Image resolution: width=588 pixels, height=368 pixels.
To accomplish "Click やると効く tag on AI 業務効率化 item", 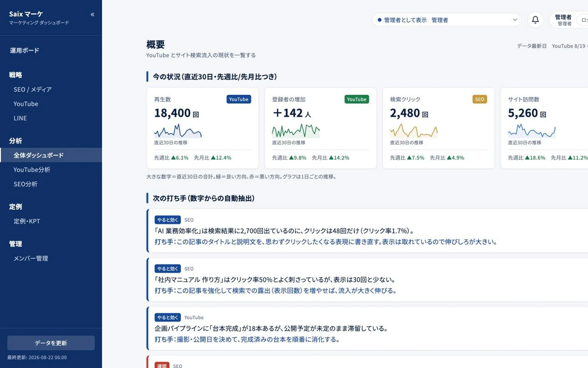I will point(168,220).
